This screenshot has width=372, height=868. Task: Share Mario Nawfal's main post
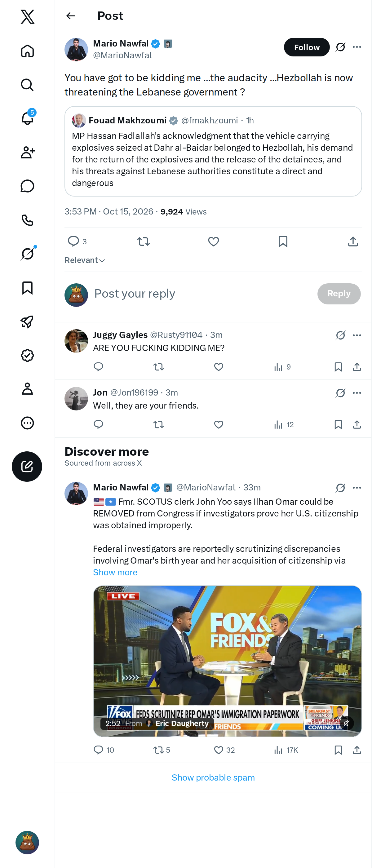tap(353, 241)
